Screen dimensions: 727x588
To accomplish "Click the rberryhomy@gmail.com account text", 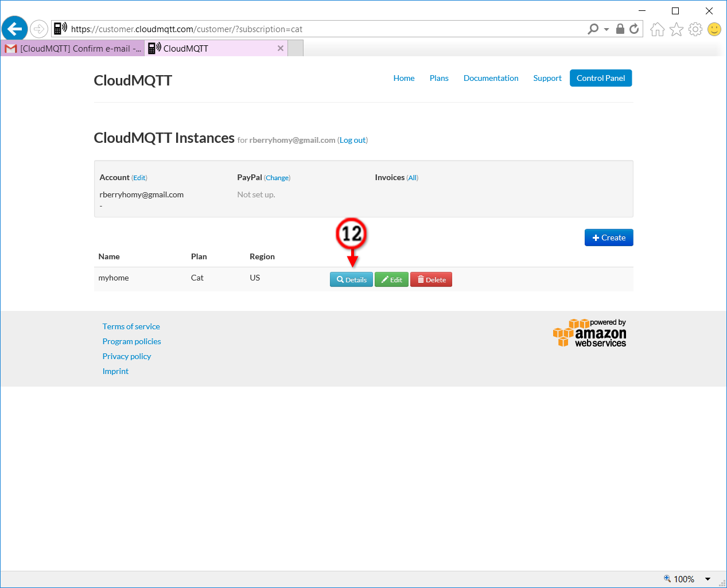I will 142,194.
